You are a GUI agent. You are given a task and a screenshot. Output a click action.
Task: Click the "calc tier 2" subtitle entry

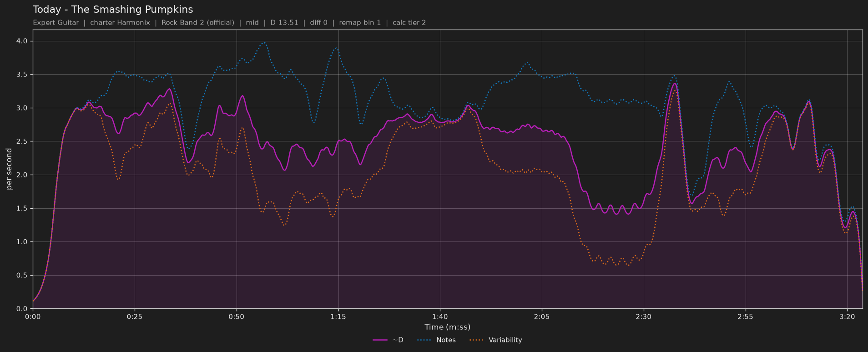[409, 23]
